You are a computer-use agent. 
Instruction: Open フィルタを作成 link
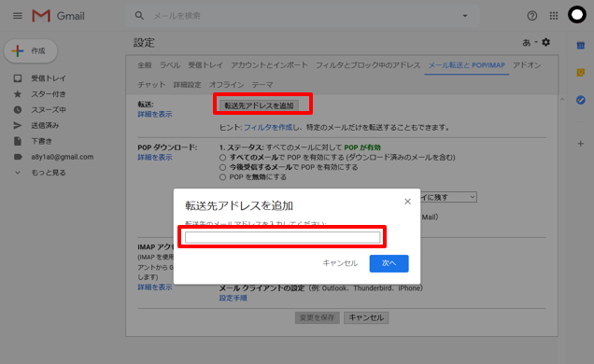tap(268, 128)
